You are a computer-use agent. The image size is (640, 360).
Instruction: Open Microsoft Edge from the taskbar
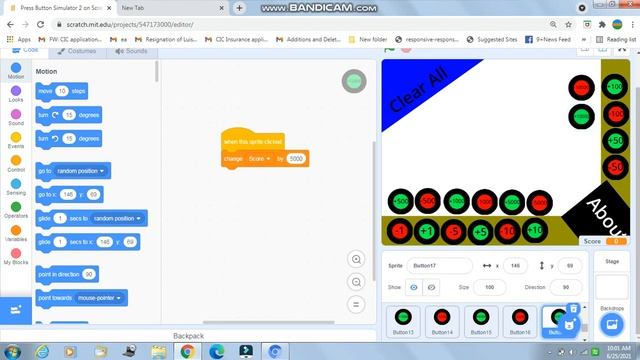pos(217,351)
